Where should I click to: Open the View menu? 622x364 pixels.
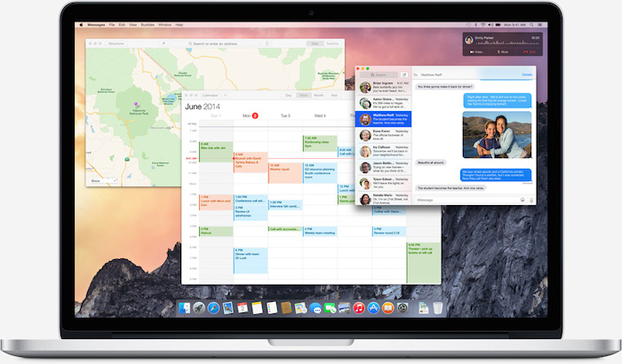[133, 25]
